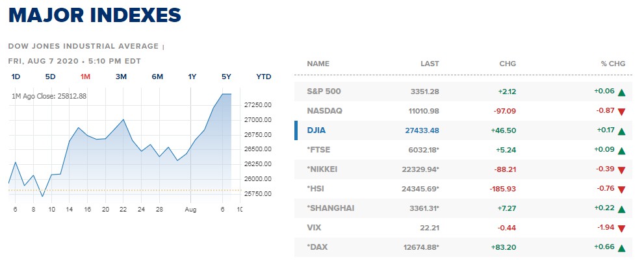Click the green up arrow in DAX row
This screenshot has height=268, width=644.
click(x=621, y=248)
